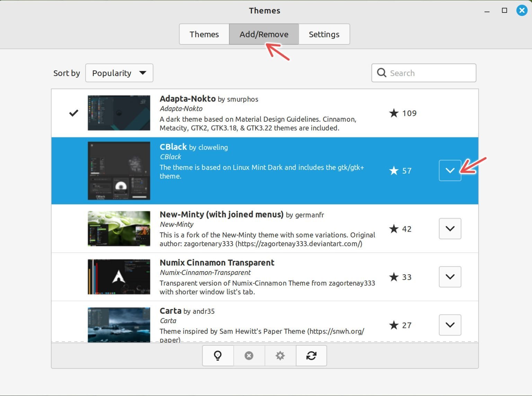Click the lightbulb hint icon in bottom toolbar
Viewport: 532px width, 396px height.
(218, 355)
